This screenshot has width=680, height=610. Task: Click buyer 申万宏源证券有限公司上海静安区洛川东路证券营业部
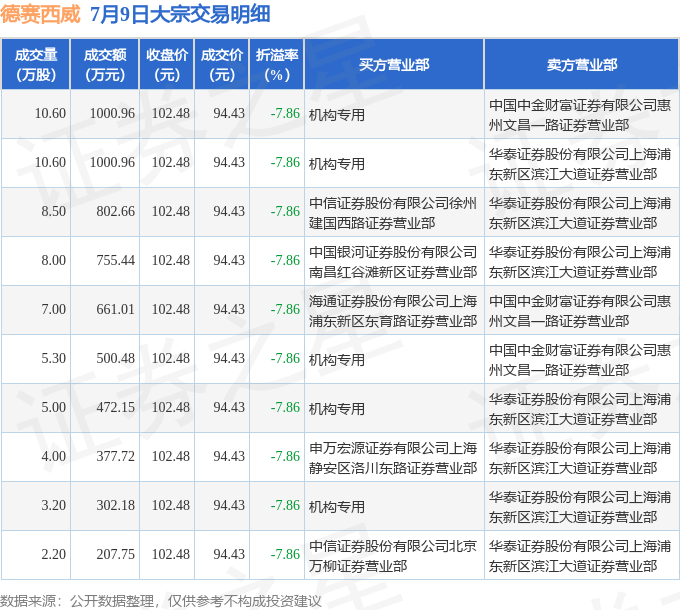(393, 458)
